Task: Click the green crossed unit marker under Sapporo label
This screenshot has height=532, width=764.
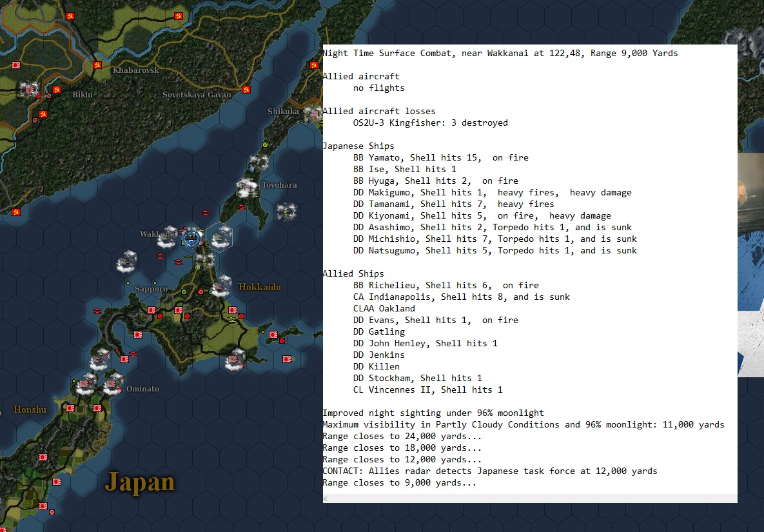Action: coord(184,292)
